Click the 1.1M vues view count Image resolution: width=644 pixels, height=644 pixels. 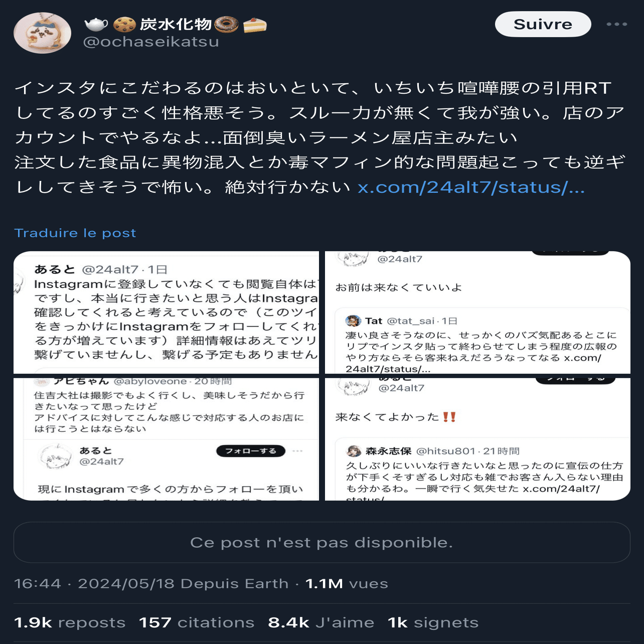pos(347,583)
